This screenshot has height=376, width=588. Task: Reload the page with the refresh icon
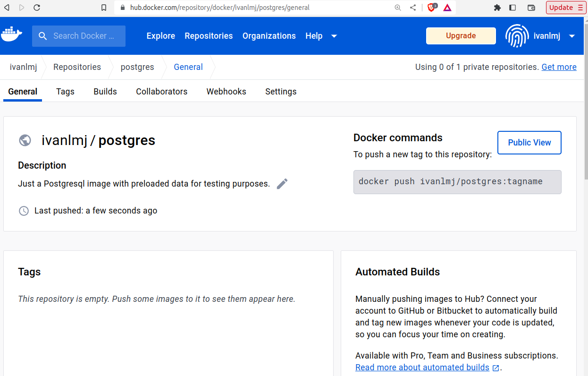37,8
